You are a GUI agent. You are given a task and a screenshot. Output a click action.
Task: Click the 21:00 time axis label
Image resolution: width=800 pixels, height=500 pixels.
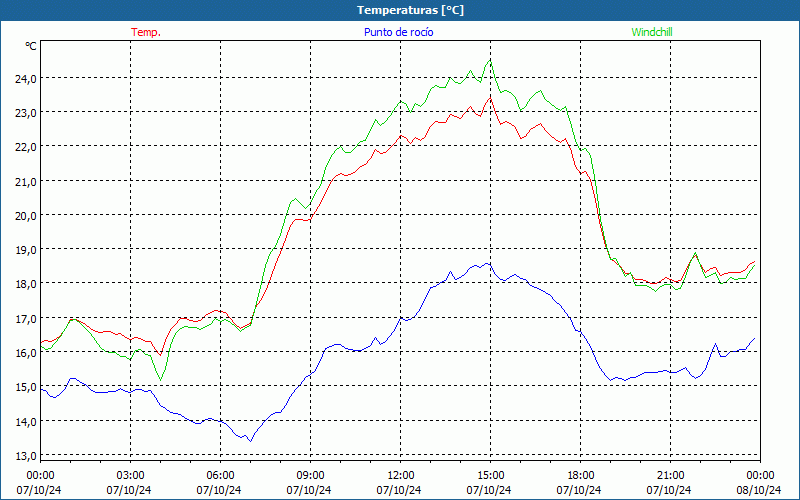[x=670, y=476]
